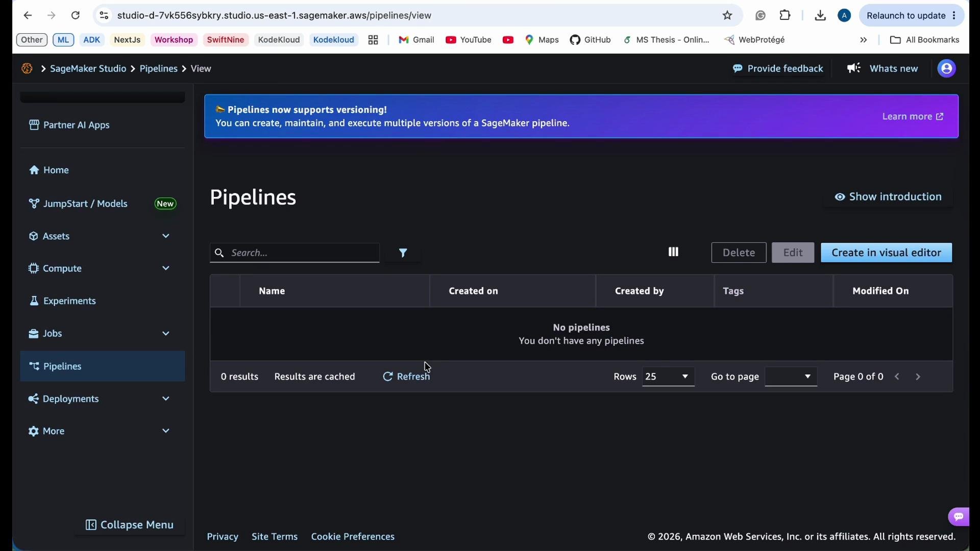This screenshot has width=980, height=551.
Task: Open the column settings icon
Action: click(673, 252)
